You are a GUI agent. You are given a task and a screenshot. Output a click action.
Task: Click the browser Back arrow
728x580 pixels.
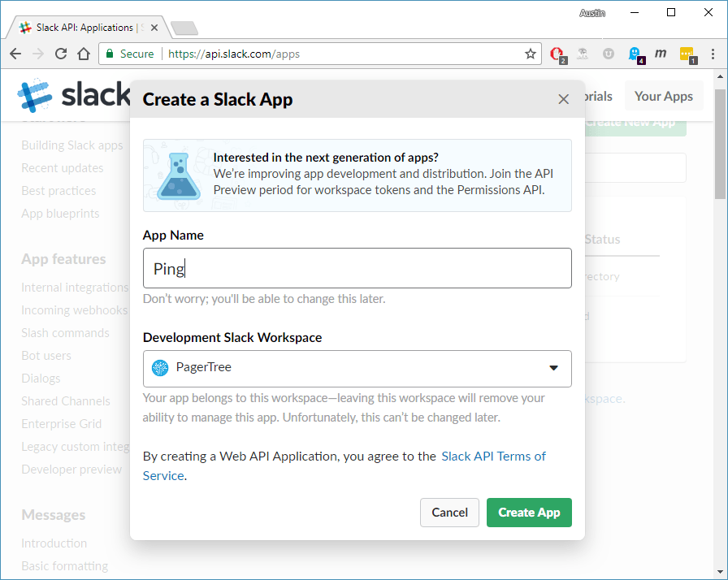point(15,54)
